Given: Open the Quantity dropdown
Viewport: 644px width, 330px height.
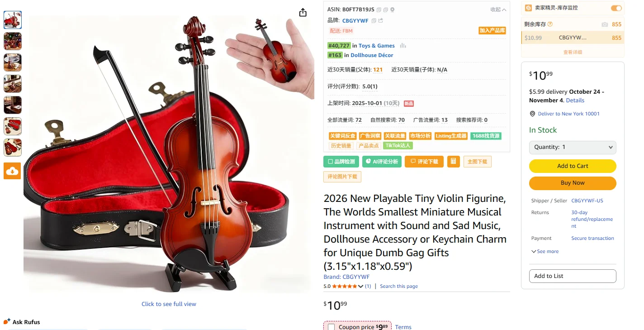Looking at the screenshot, I should click(573, 147).
